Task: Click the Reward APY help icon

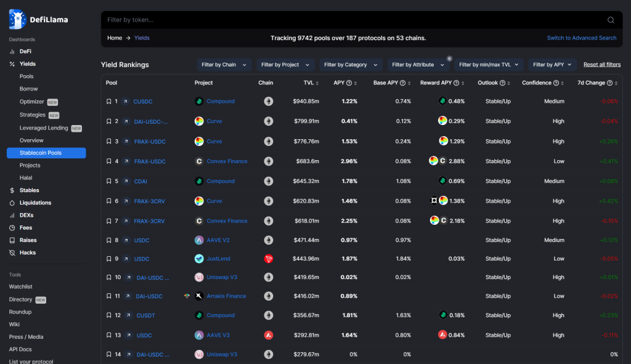Action: [x=456, y=83]
